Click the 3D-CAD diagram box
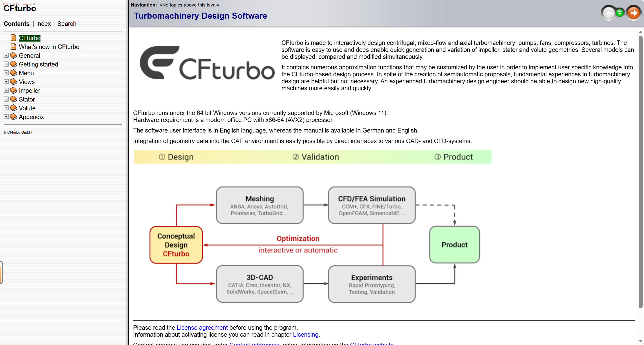 tap(259, 284)
